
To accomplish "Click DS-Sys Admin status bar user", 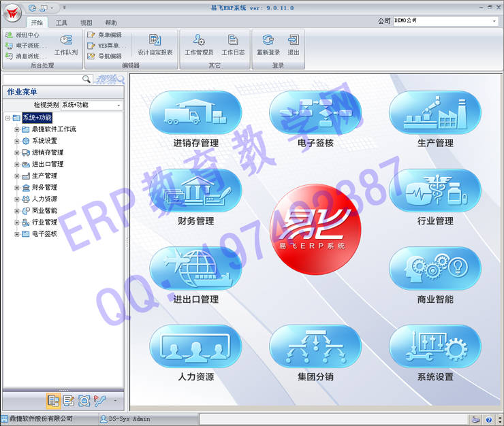I will pos(125,419).
